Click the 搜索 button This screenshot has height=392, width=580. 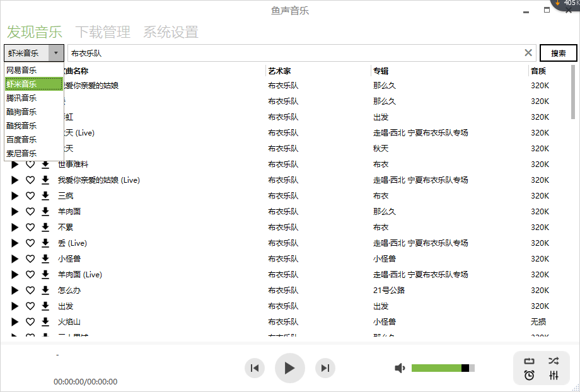pos(558,53)
